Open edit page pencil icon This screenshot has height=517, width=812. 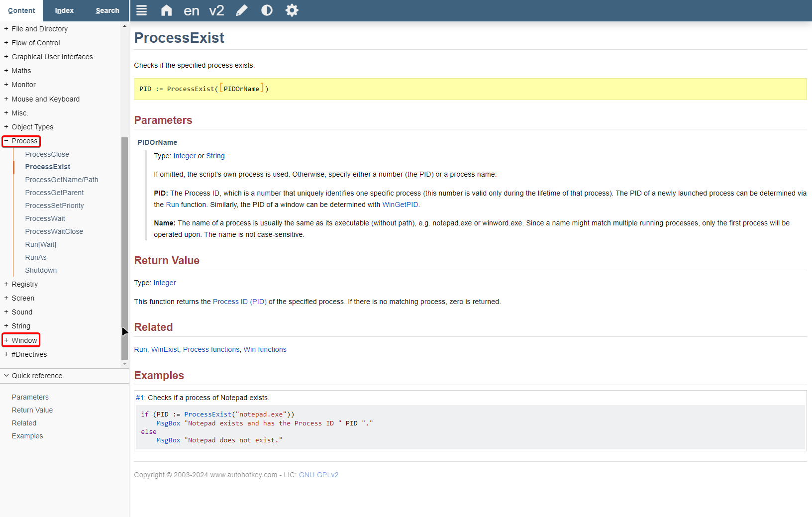(242, 10)
